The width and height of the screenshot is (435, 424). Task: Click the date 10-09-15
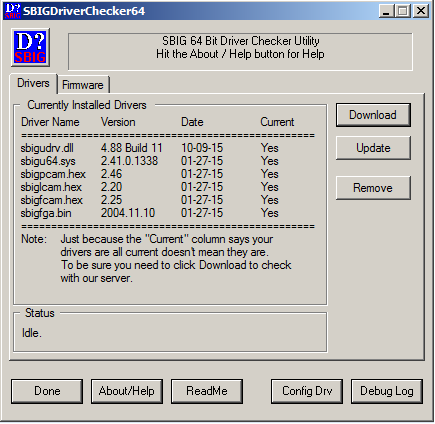coord(202,148)
